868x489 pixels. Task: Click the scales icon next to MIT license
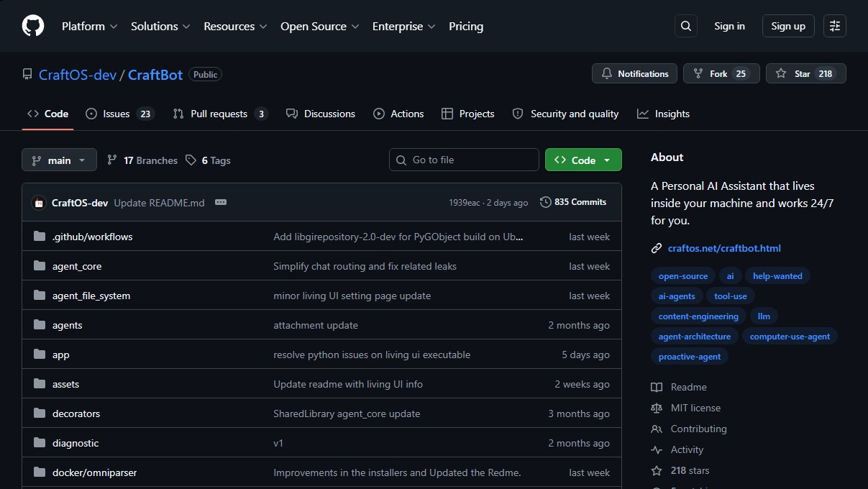click(x=657, y=408)
